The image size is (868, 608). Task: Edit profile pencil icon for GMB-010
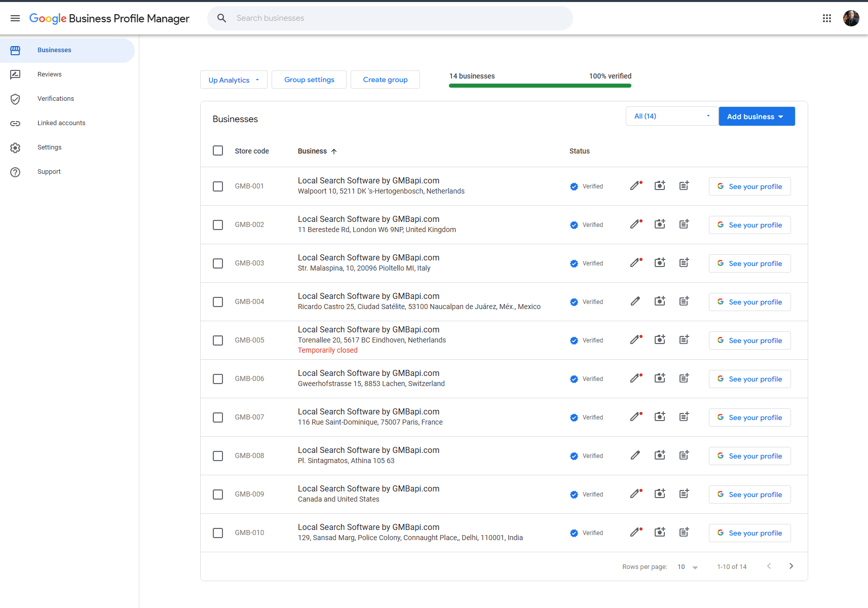[x=635, y=533]
